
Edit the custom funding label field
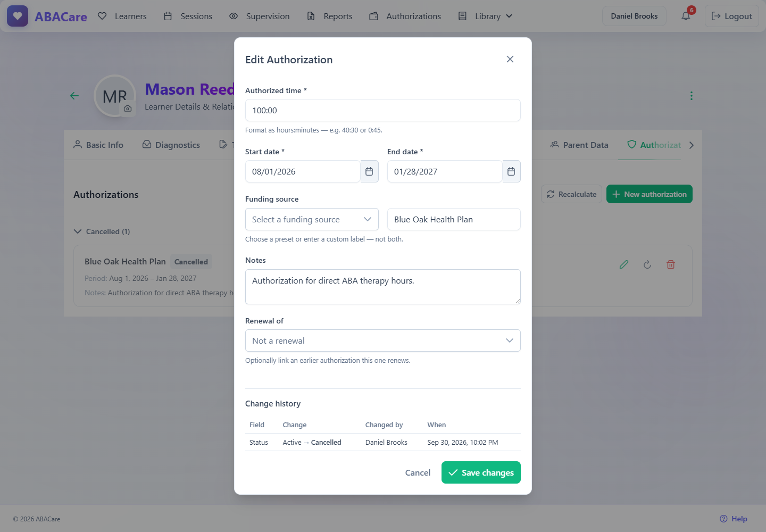tap(454, 219)
